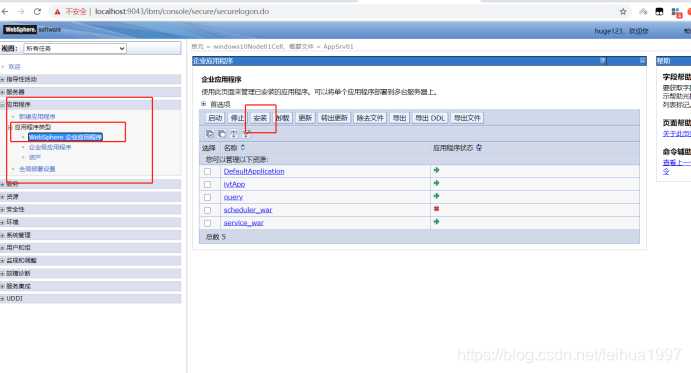
Task: Expand the 故障诊断 navigation node
Action: pyautogui.click(x=3, y=273)
